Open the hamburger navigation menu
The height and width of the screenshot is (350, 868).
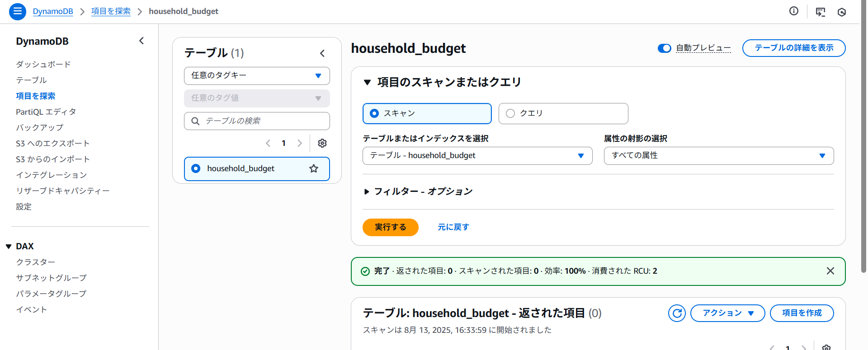pos(17,11)
